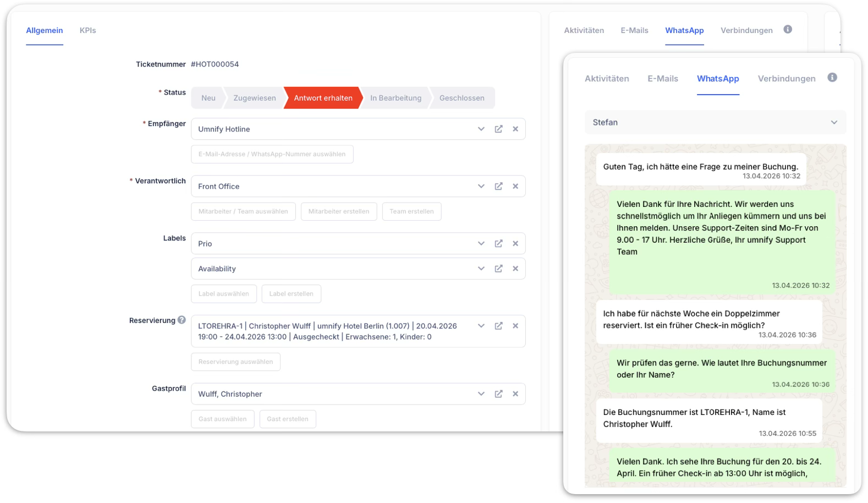Click the Label erstellen button
The height and width of the screenshot is (503, 868).
pyautogui.click(x=291, y=294)
